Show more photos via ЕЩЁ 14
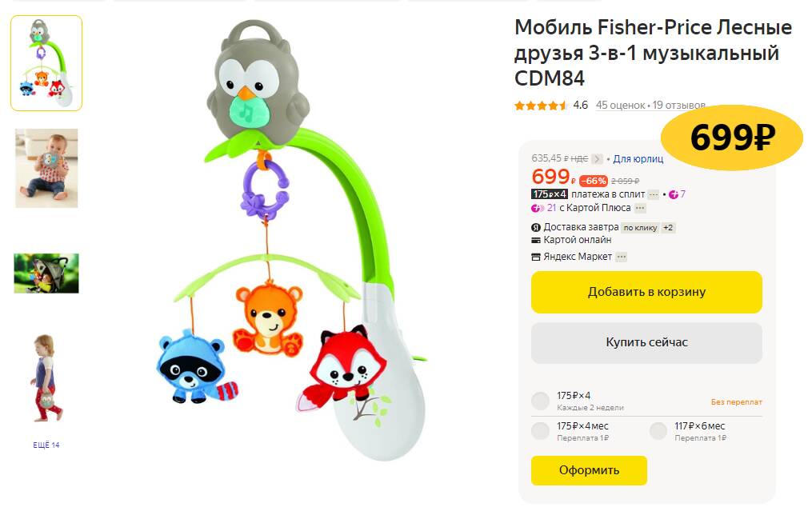Screen dimensions: 812x515 [46, 445]
